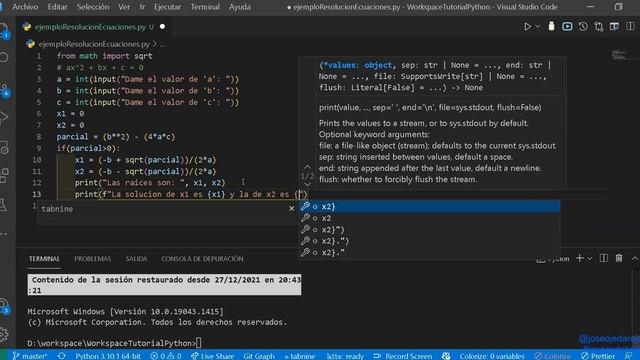The width and height of the screenshot is (640, 360).
Task: Open the run options chevron beside the play icon
Action: pos(538,27)
